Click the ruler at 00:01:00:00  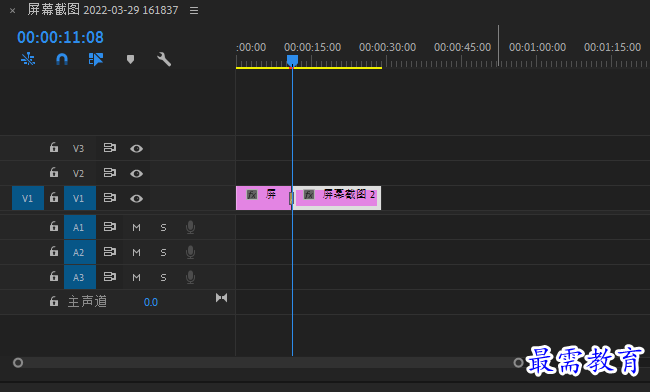537,47
